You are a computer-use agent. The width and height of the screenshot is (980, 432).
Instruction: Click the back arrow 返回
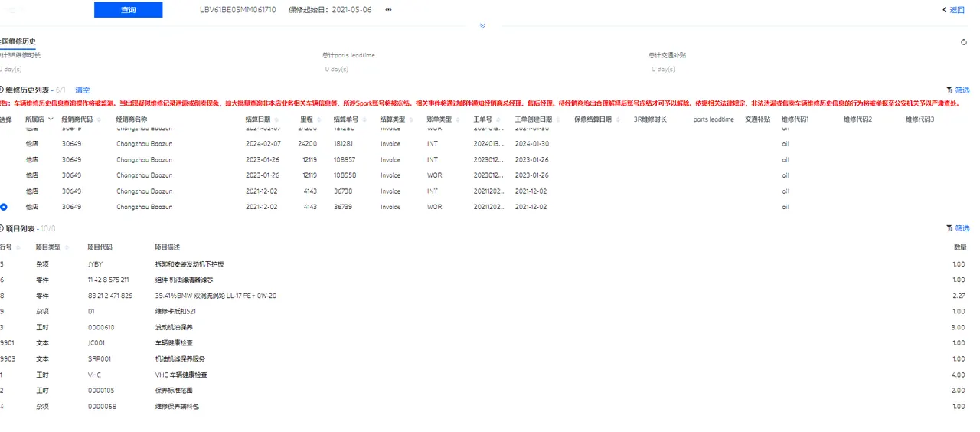coord(953,10)
